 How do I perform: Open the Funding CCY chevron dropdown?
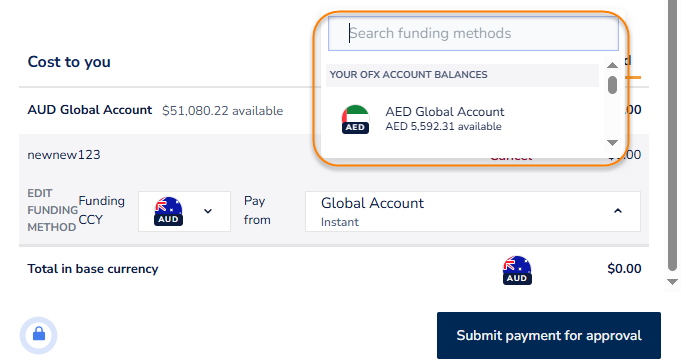pyautogui.click(x=208, y=211)
